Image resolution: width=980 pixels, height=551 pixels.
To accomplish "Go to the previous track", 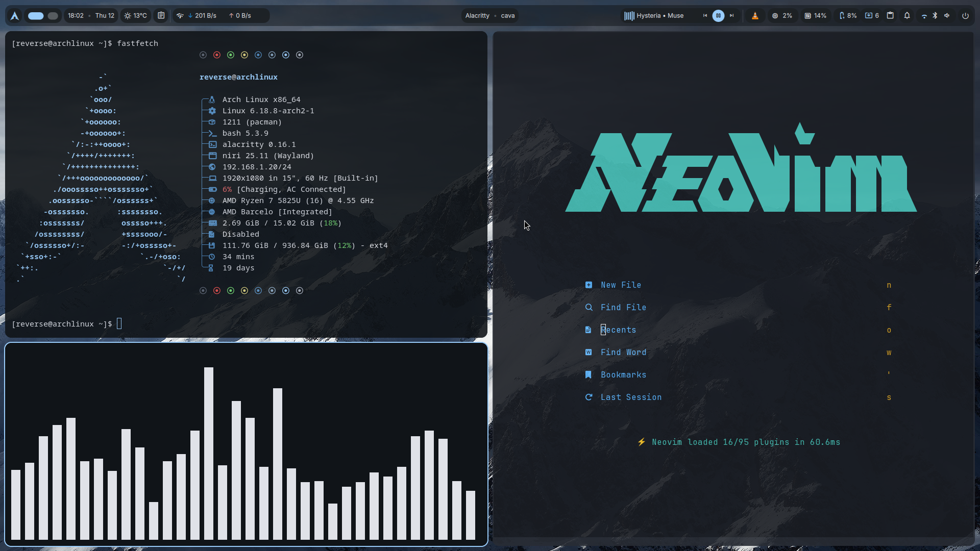I will coord(705,16).
